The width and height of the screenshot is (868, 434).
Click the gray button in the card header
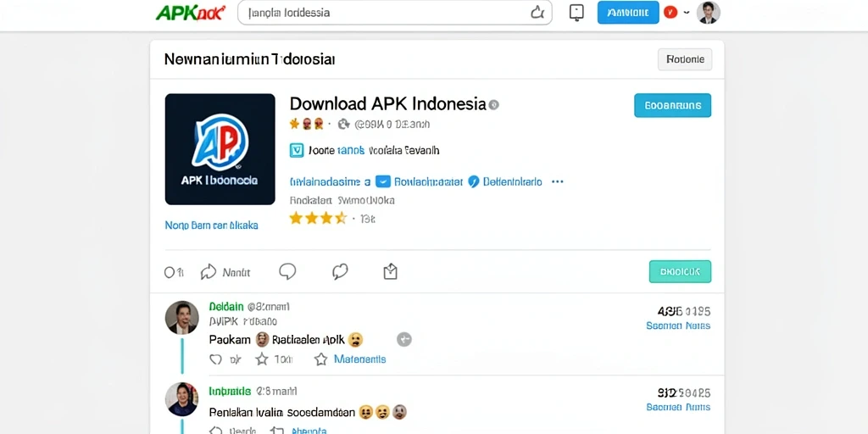(x=685, y=59)
